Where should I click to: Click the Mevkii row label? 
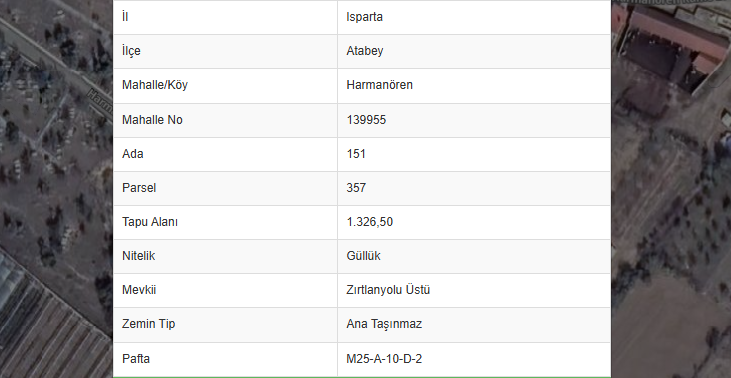(139, 290)
